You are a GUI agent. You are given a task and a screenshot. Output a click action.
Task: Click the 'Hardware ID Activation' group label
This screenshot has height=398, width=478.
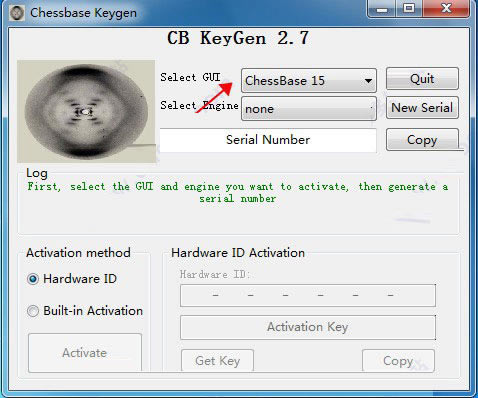tap(238, 253)
